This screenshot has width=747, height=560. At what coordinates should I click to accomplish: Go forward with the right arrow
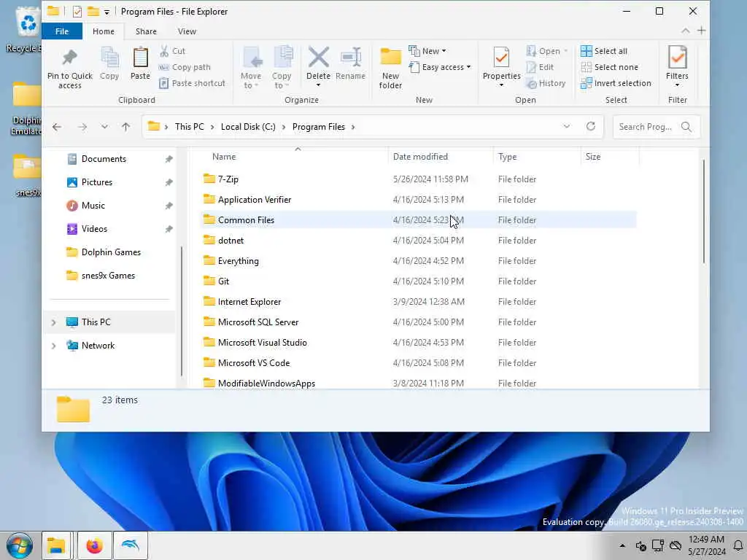tap(82, 127)
